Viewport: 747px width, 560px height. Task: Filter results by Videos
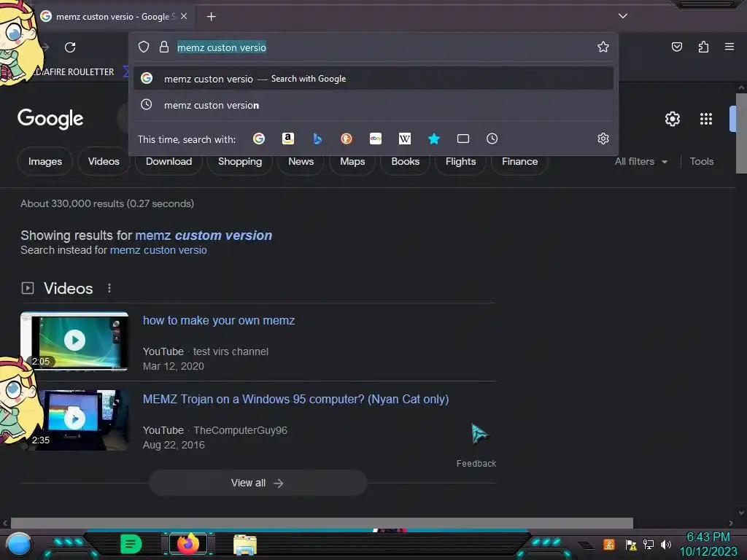[x=104, y=161]
